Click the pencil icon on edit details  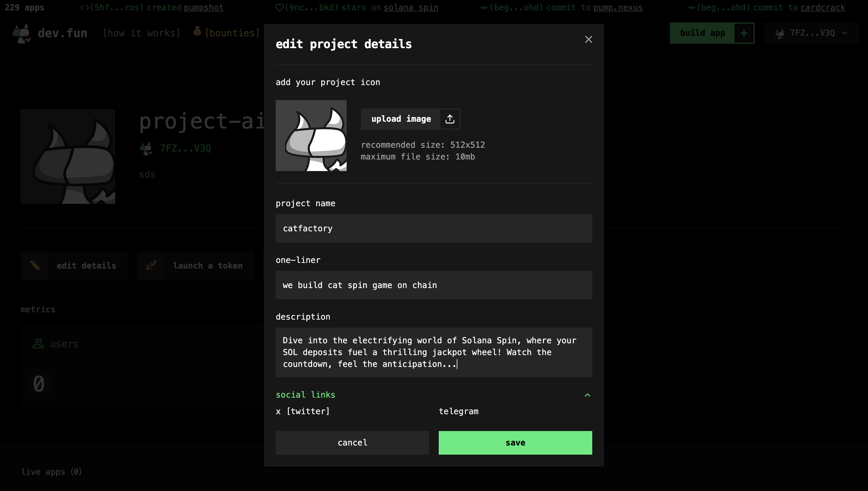pyautogui.click(x=35, y=266)
